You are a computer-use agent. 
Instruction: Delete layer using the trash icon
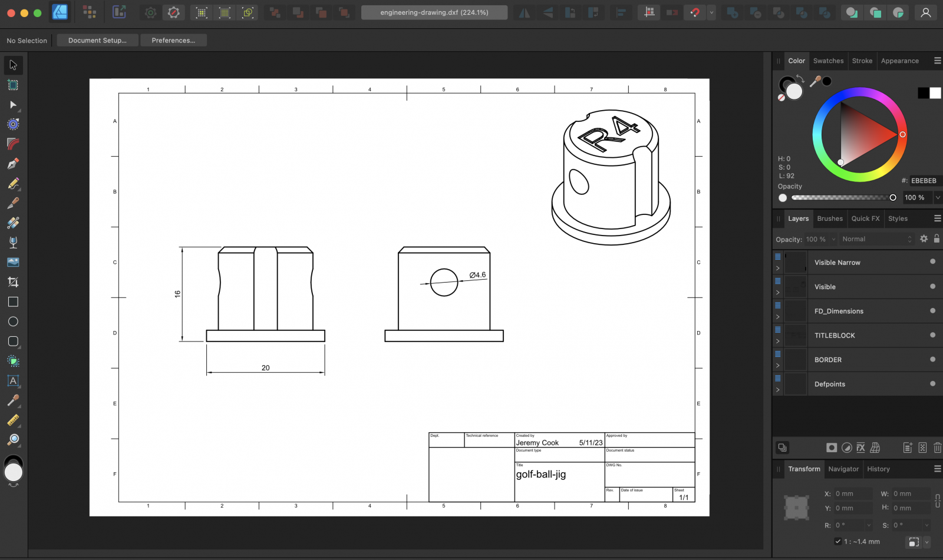937,448
